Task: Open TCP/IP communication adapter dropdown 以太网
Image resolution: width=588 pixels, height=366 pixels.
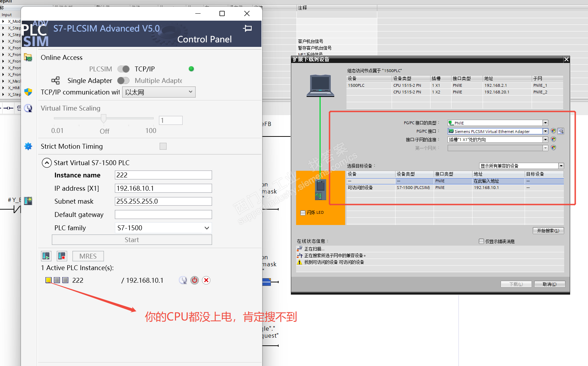Action: pos(159,92)
